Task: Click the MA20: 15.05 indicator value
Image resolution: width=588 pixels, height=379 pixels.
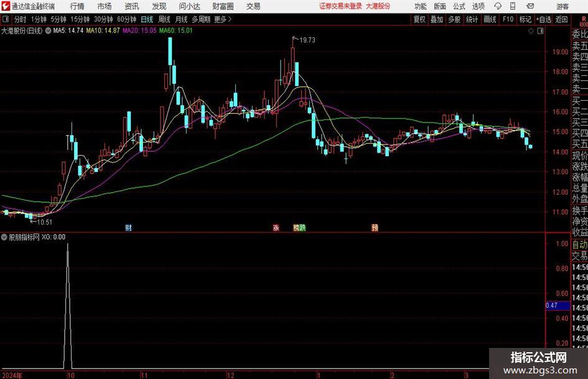Action: [x=139, y=30]
